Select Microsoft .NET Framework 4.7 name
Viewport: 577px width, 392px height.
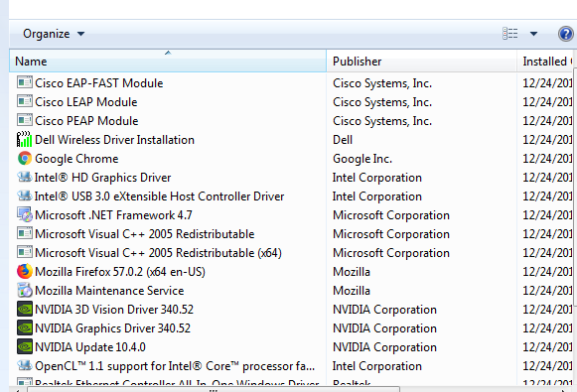click(113, 215)
